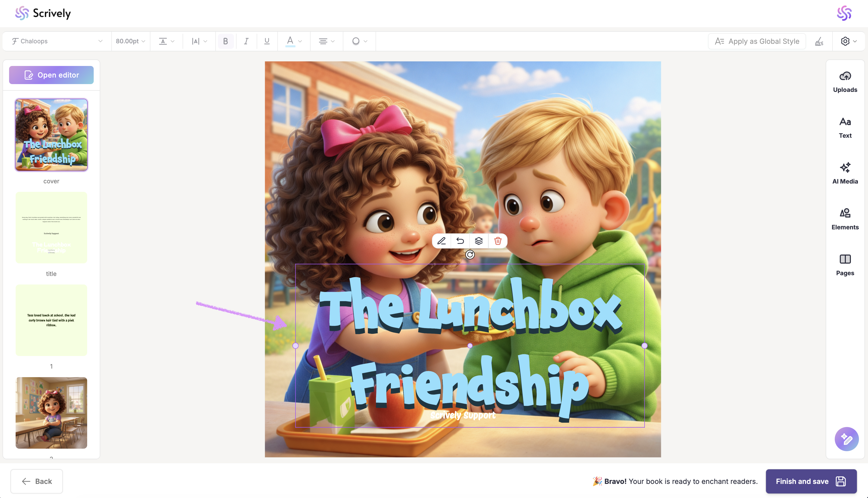The height and width of the screenshot is (498, 868).
Task: Open the Chaloops font dropdown
Action: [x=57, y=41]
